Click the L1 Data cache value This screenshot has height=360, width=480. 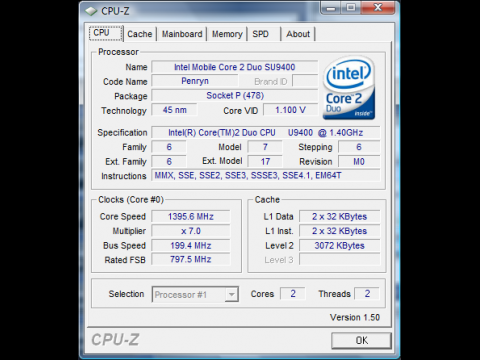[x=340, y=217]
